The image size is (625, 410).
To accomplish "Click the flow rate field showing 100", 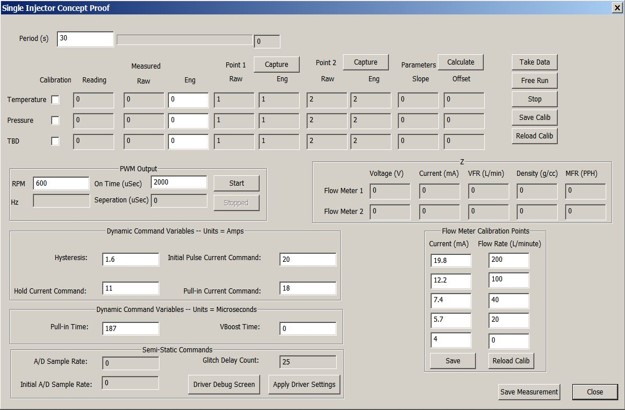I will click(x=509, y=280).
